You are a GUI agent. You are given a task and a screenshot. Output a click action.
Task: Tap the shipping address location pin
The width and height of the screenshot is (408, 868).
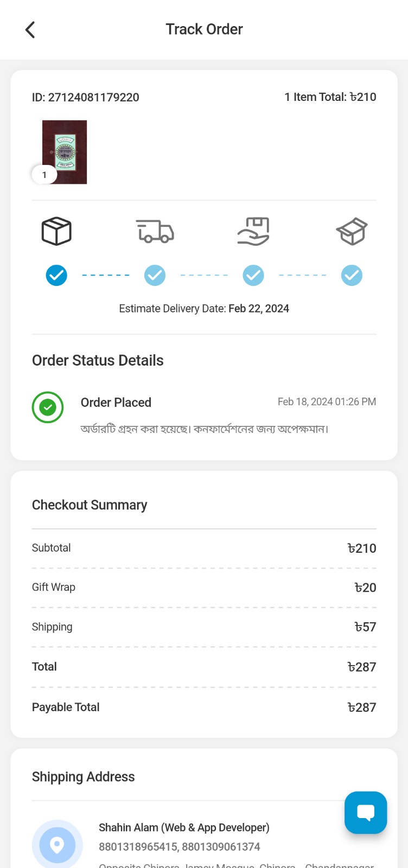coord(57,845)
